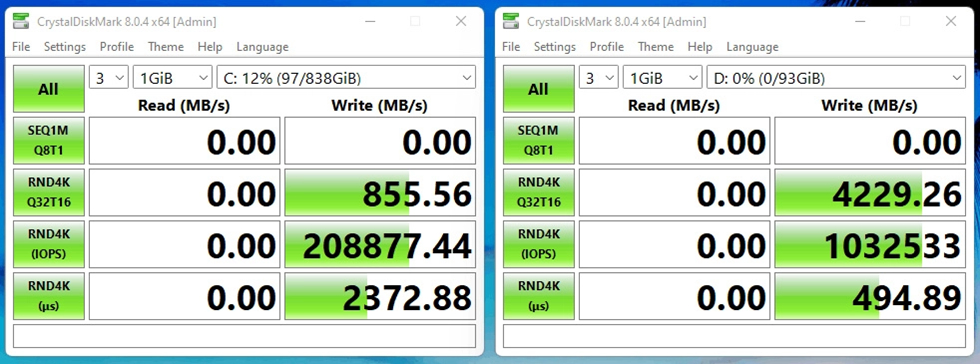The width and height of the screenshot is (980, 364).
Task: Expand 1GiB test size dropdown in left window
Action: point(172,78)
